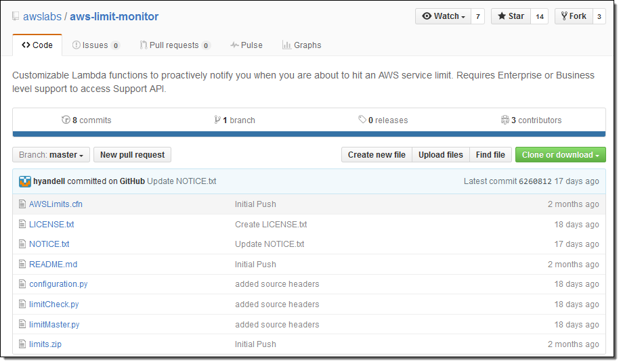Click the eye icon on Watch button
The image size is (621, 364).
click(x=427, y=16)
